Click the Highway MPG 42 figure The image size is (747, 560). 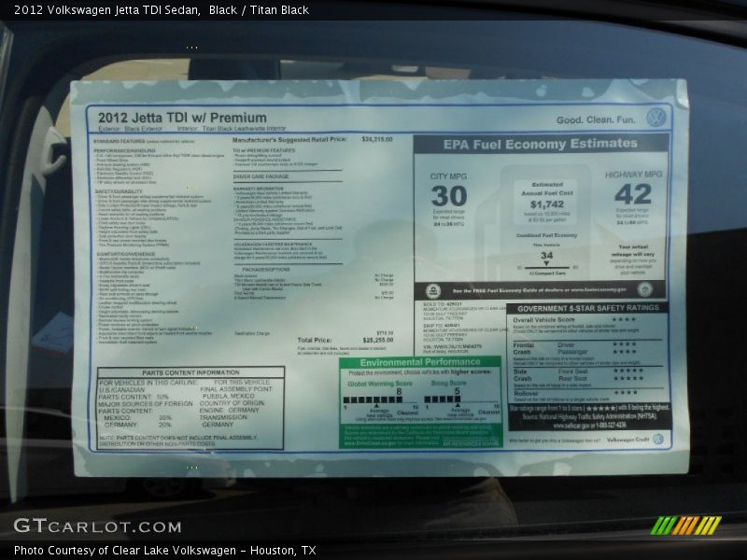tap(632, 194)
